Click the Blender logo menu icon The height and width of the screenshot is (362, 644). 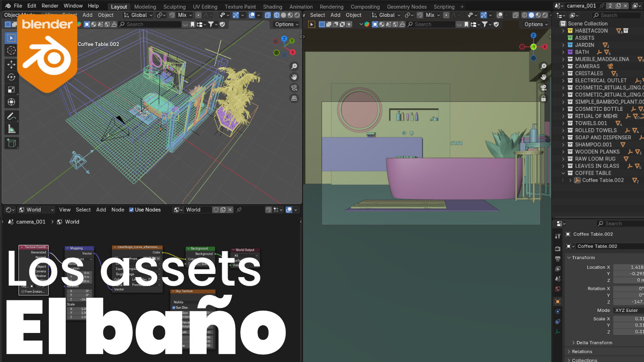(8, 6)
